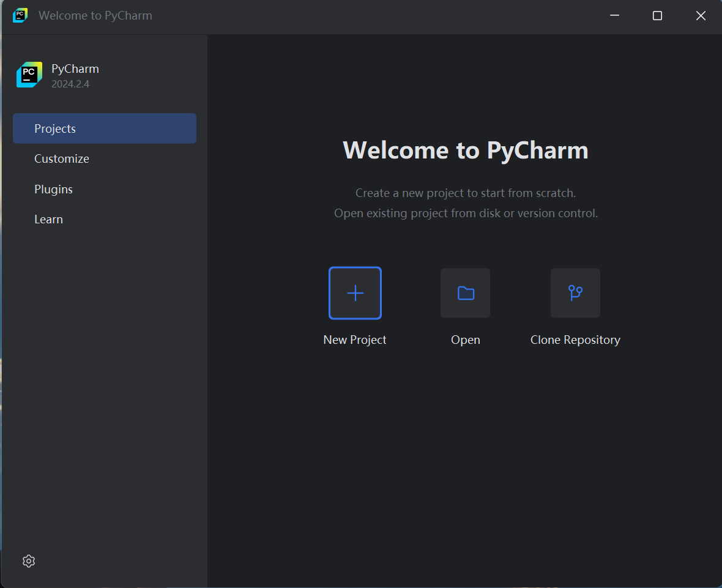Click the PyCharm icon in the title bar
The image size is (722, 588).
pyautogui.click(x=20, y=15)
